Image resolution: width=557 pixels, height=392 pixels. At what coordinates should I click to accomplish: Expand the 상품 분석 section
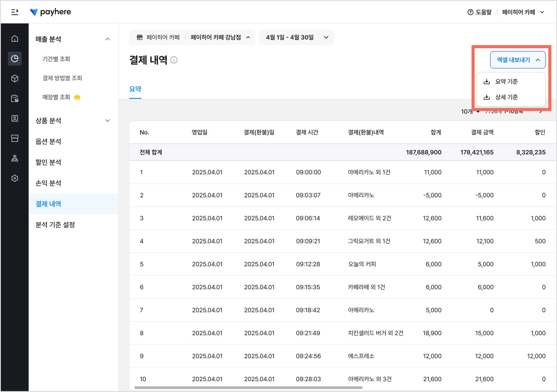(108, 121)
